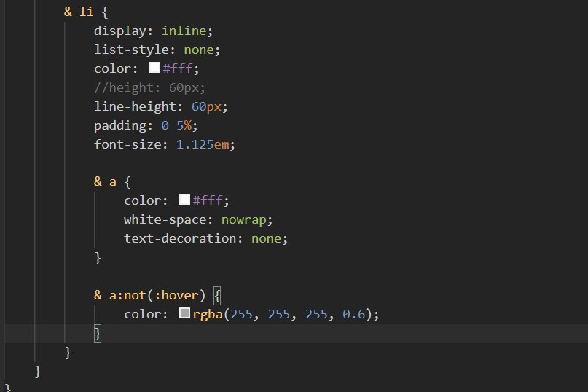Open color picker swatch for li #fff

pos(154,68)
